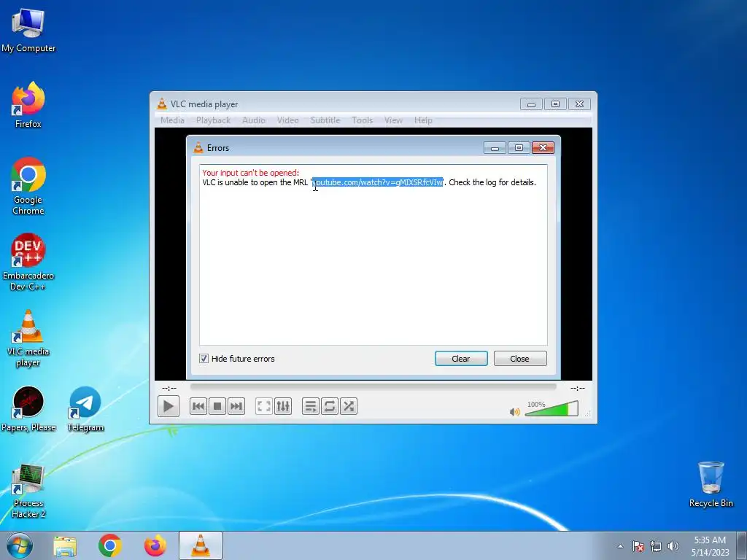Image resolution: width=747 pixels, height=560 pixels.
Task: Show extended settings equalizer icon
Action: (283, 406)
